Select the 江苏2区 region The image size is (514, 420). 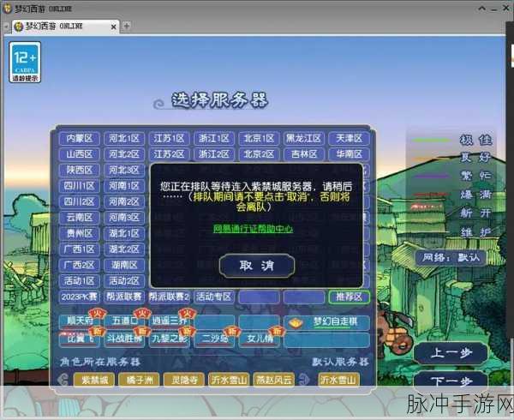(x=169, y=154)
